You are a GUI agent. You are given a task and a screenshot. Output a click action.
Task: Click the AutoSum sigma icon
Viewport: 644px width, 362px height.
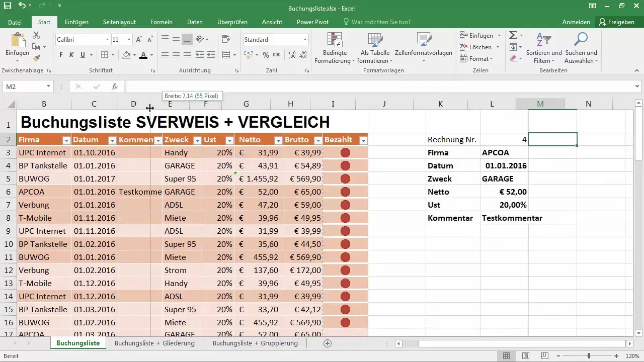pyautogui.click(x=513, y=35)
